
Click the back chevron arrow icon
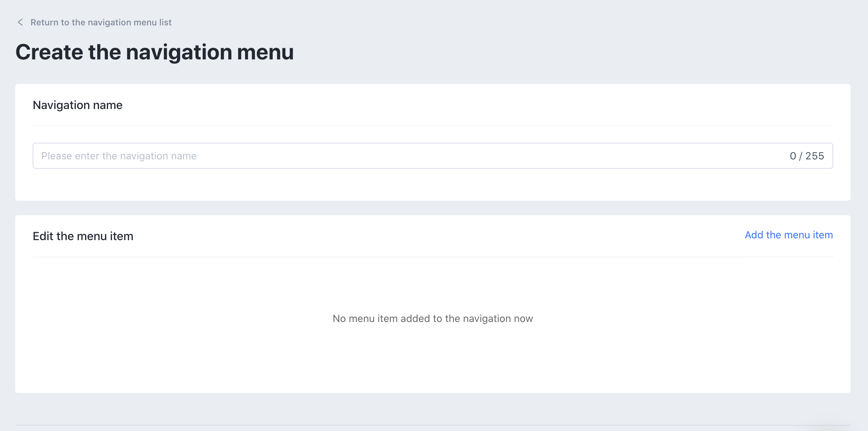[20, 22]
